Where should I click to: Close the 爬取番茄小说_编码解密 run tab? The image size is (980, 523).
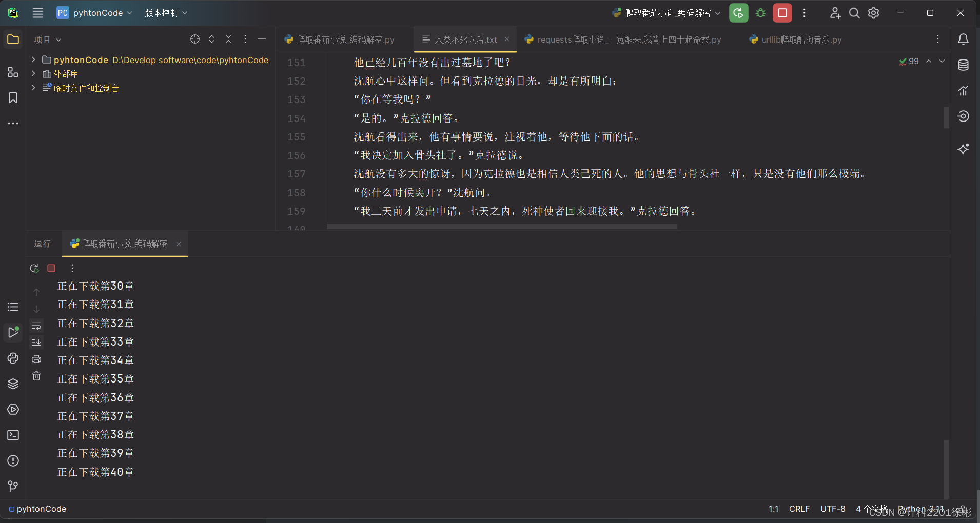179,244
